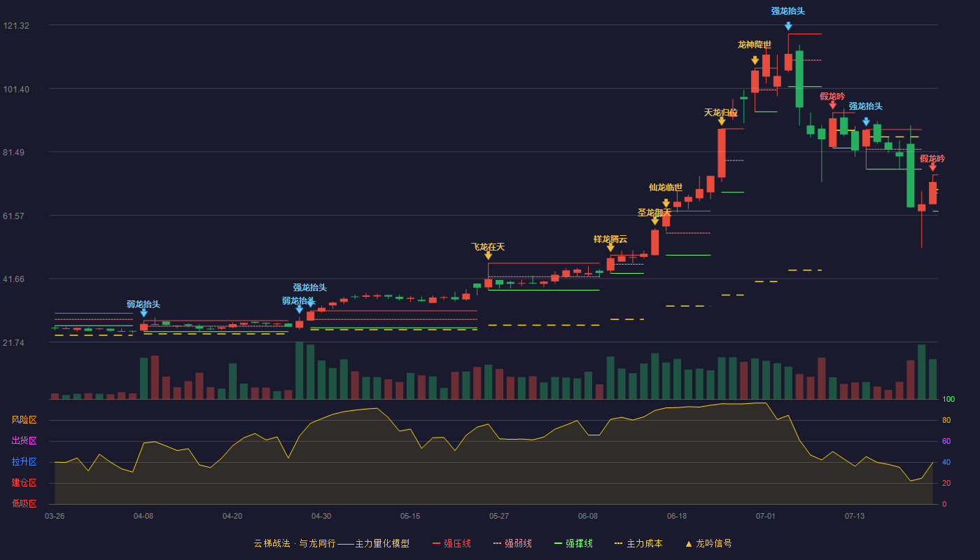Click the 强龙抬头 arrow at the 121.32 peak
The height and width of the screenshot is (560, 980).
click(x=788, y=27)
